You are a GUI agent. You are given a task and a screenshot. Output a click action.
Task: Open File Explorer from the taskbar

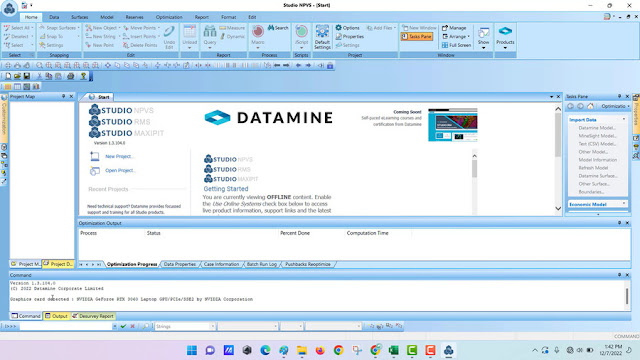302,350
